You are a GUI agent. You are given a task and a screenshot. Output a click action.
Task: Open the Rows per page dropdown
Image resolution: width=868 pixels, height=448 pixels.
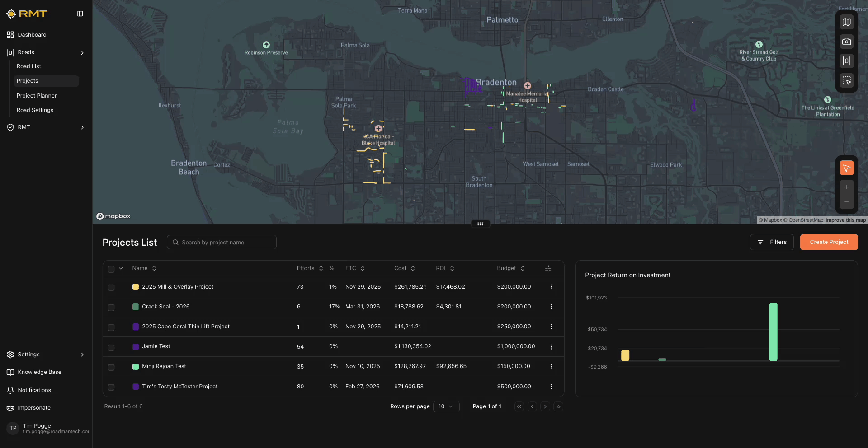point(446,406)
